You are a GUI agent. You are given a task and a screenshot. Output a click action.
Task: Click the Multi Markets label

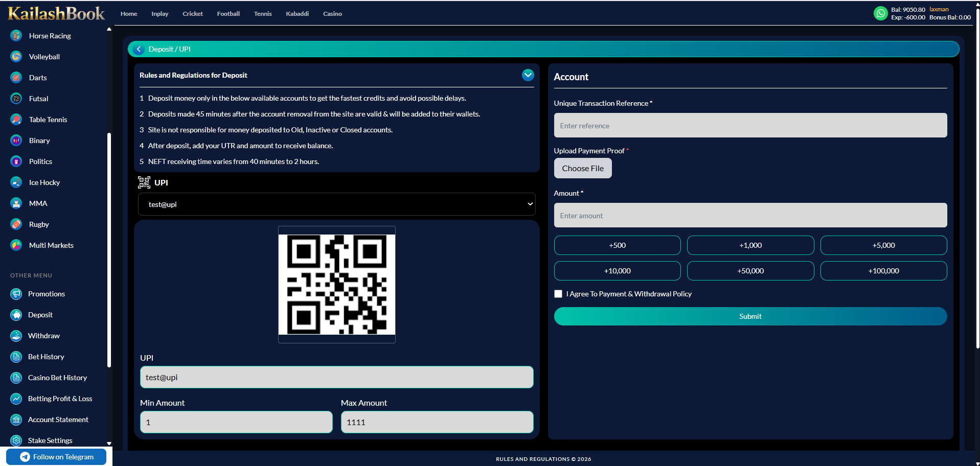pyautogui.click(x=51, y=245)
